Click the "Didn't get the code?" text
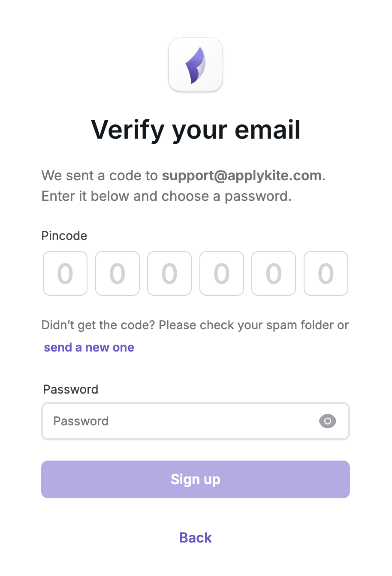 coord(98,325)
